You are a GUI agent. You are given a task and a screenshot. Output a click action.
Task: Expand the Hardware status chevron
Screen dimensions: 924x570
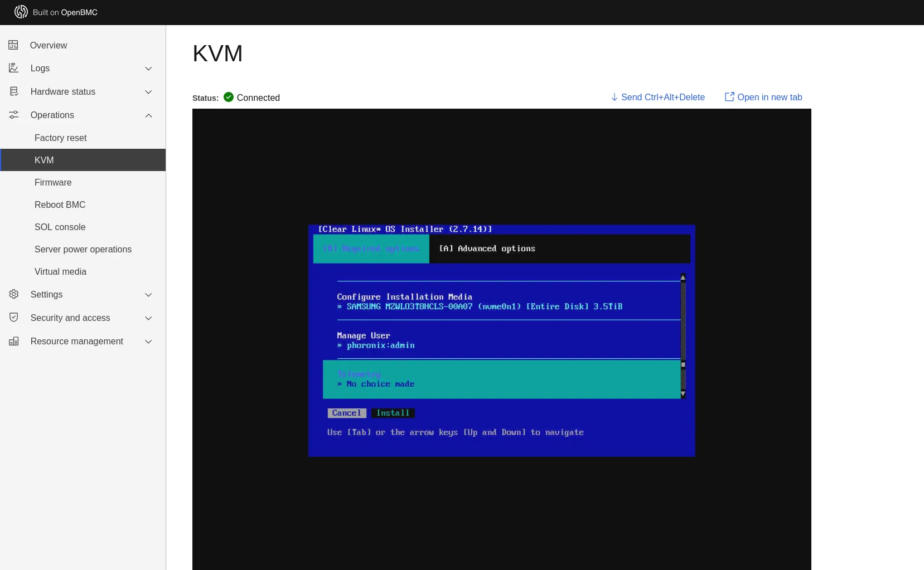coord(148,92)
